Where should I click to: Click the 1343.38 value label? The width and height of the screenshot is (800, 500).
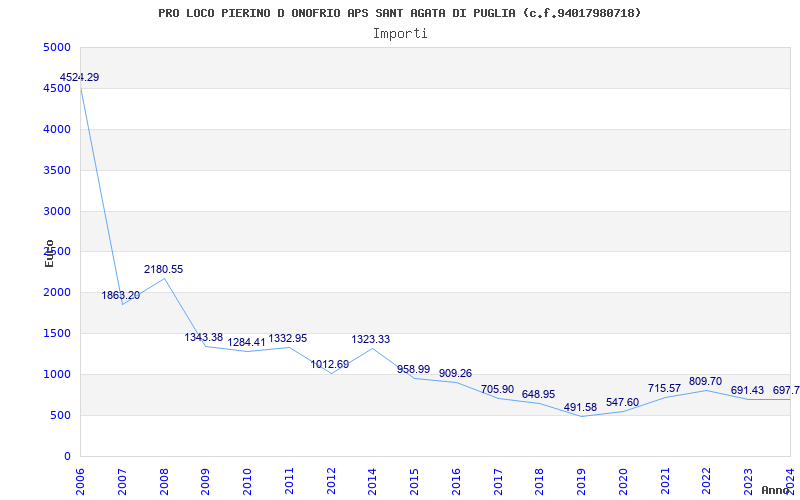pyautogui.click(x=204, y=338)
